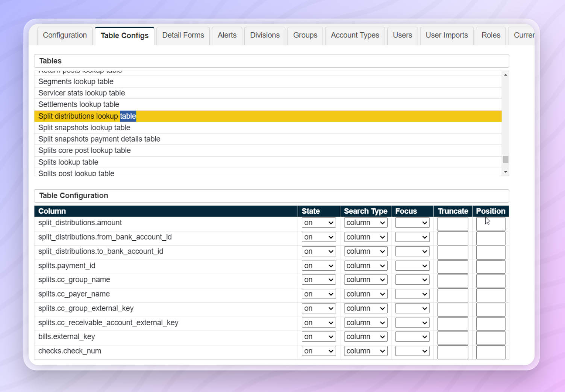The image size is (565, 392).
Task: Pick Servicer stats lookup table entry
Action: pos(82,93)
